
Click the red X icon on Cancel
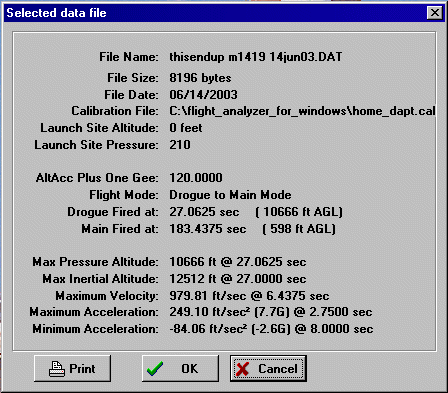(x=242, y=369)
